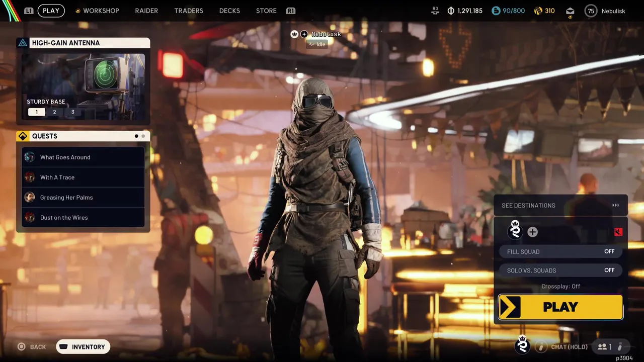
Task: Toggle the red muted speaker icon
Action: tap(618, 232)
